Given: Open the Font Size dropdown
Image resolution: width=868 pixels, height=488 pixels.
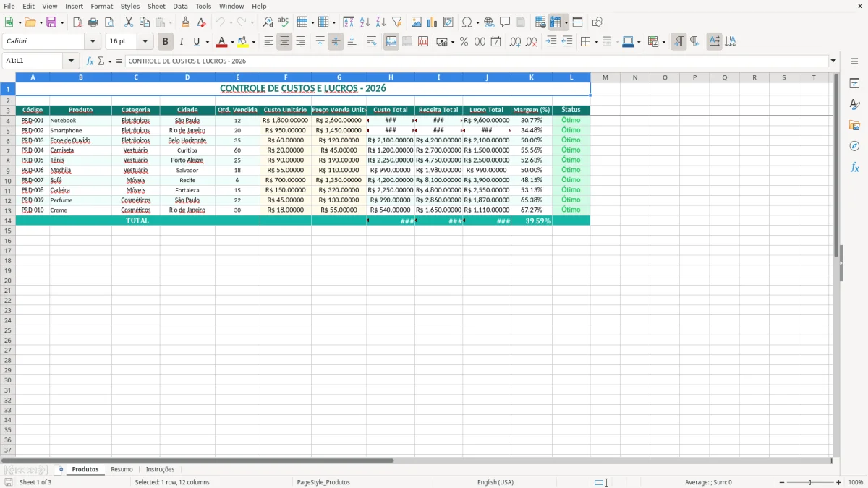Looking at the screenshot, I should [x=145, y=42].
